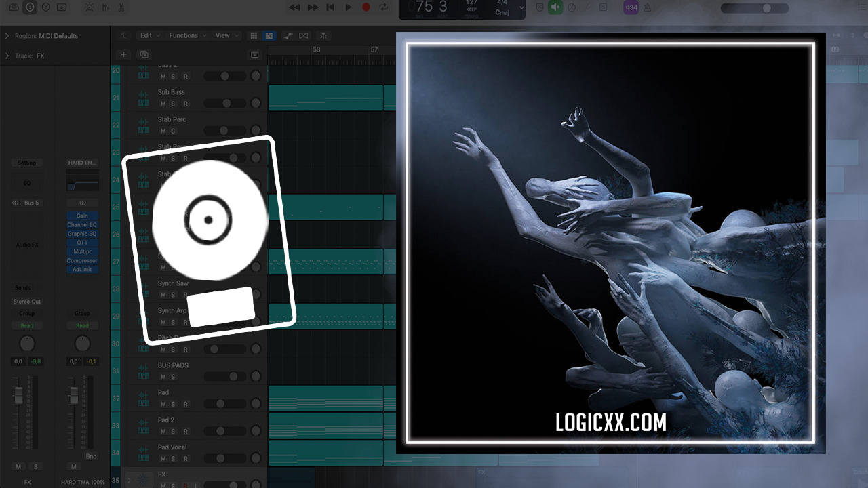Click the Rewind transport button

(x=294, y=7)
